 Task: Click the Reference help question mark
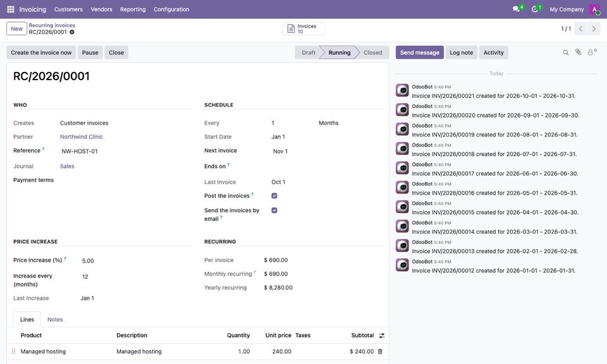tap(44, 149)
